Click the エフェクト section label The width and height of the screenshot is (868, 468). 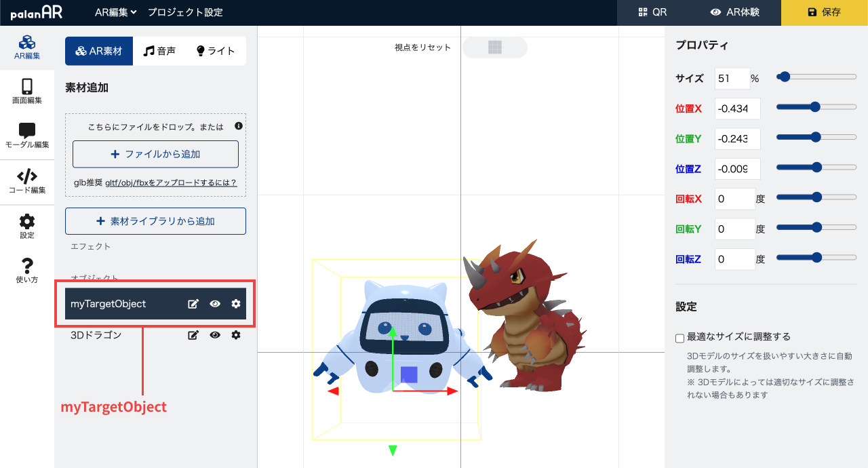[x=90, y=246]
